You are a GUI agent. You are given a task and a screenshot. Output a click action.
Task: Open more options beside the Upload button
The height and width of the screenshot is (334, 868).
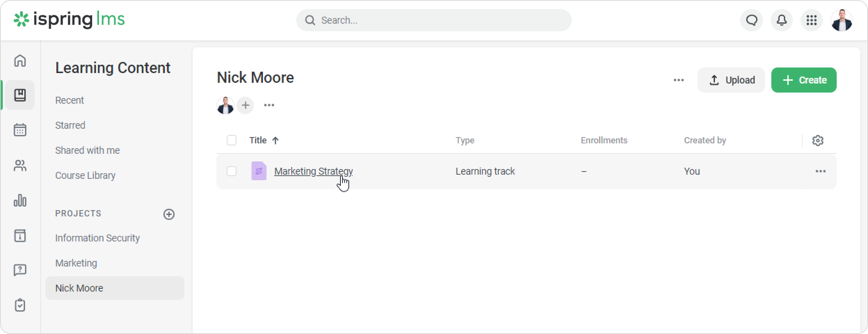coord(678,80)
